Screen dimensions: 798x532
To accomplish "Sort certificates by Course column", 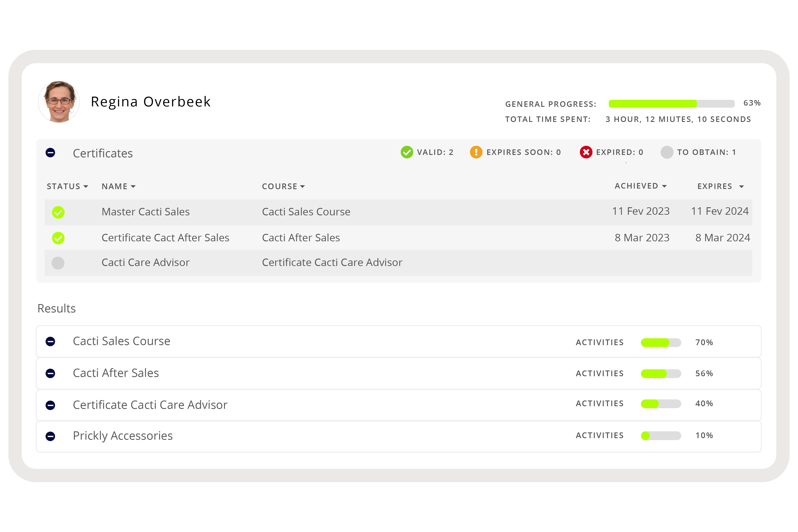I will pyautogui.click(x=283, y=186).
